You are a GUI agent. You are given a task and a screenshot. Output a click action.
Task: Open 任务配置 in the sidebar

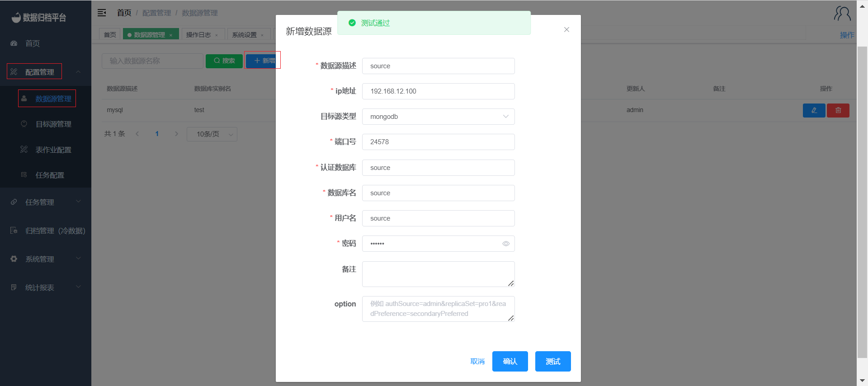click(50, 175)
